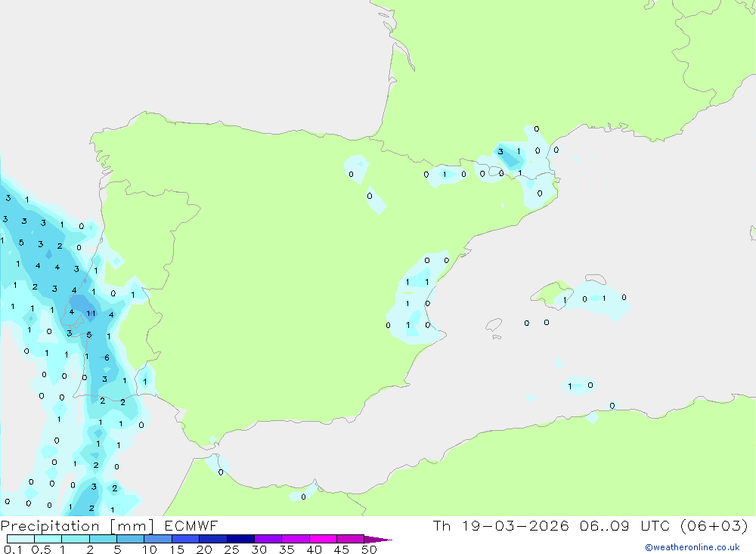Click the 'ECMWF' model label
Viewport: 756px width, 554px height.
[x=191, y=525]
